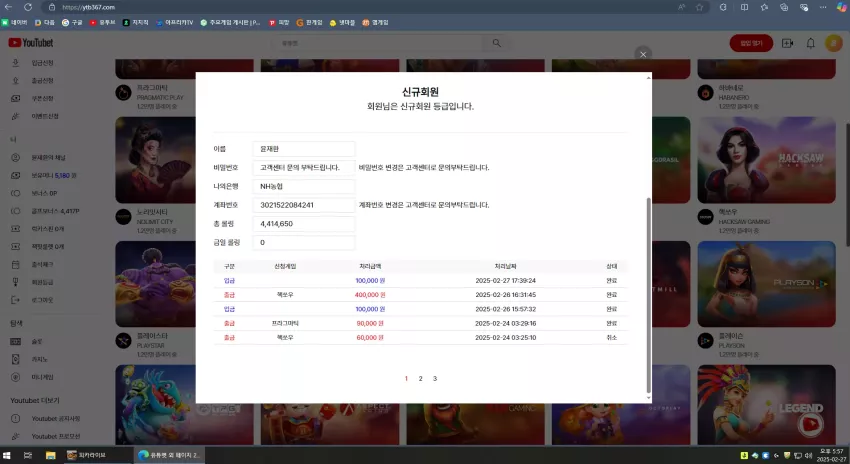Open 네이버 bookmark

click(x=15, y=23)
